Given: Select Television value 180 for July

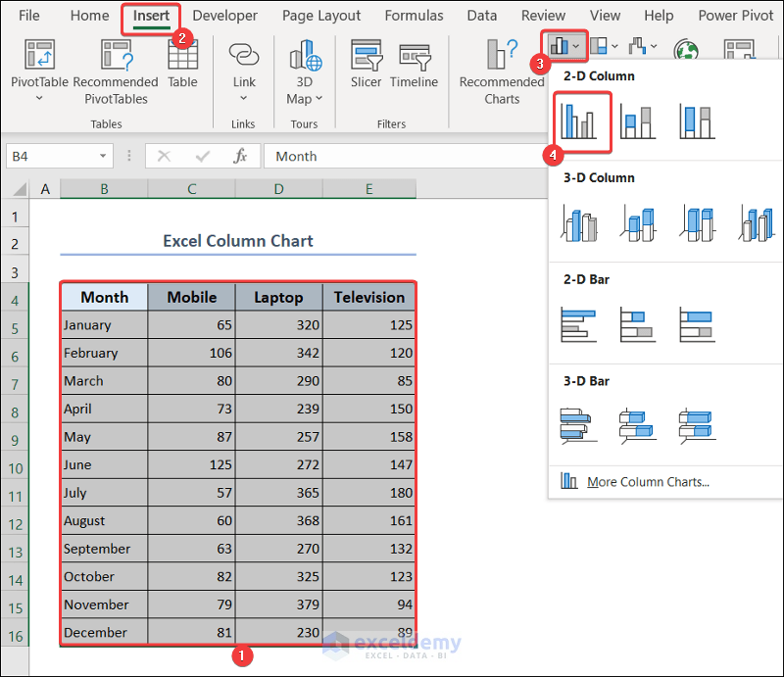Looking at the screenshot, I should pos(369,493).
